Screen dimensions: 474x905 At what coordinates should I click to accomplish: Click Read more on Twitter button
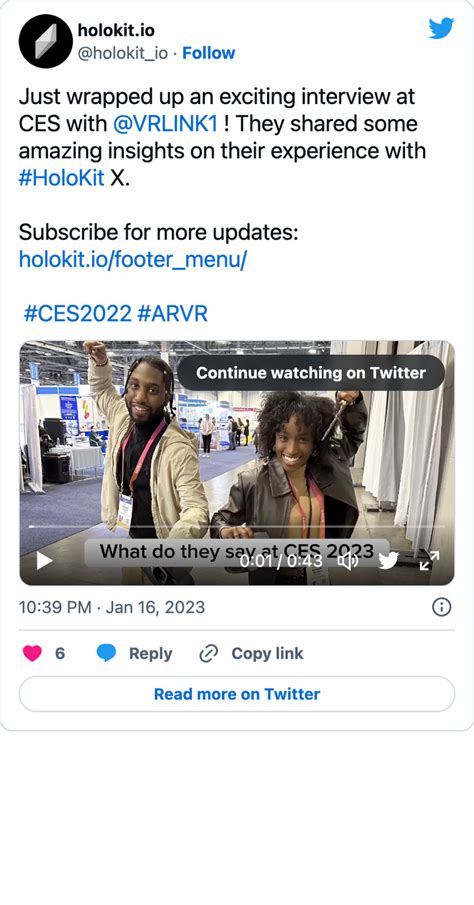(237, 694)
